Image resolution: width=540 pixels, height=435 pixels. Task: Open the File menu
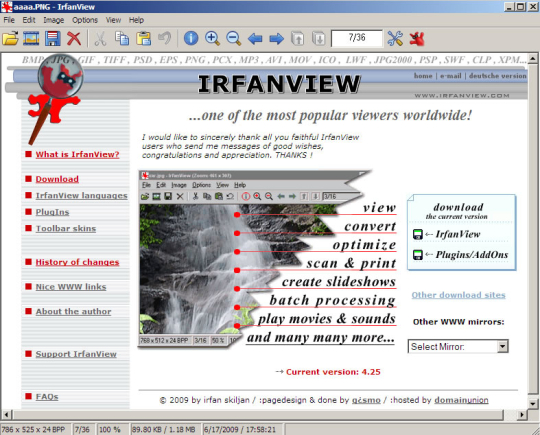(x=9, y=20)
